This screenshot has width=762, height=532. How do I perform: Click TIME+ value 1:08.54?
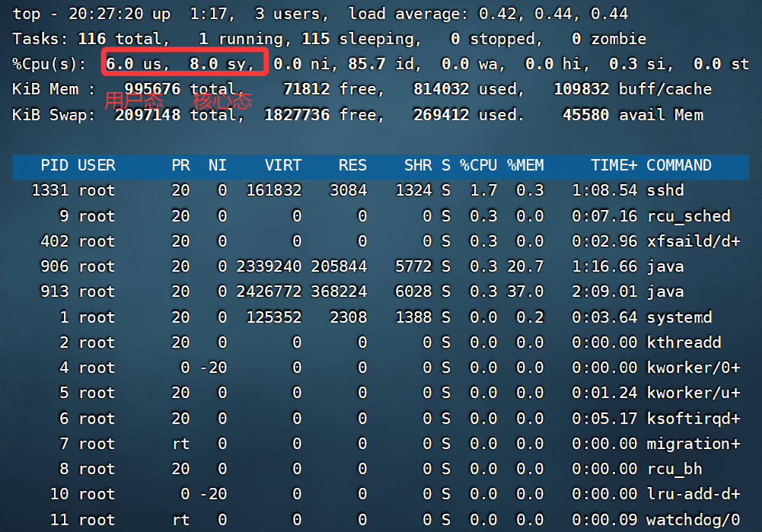604,190
